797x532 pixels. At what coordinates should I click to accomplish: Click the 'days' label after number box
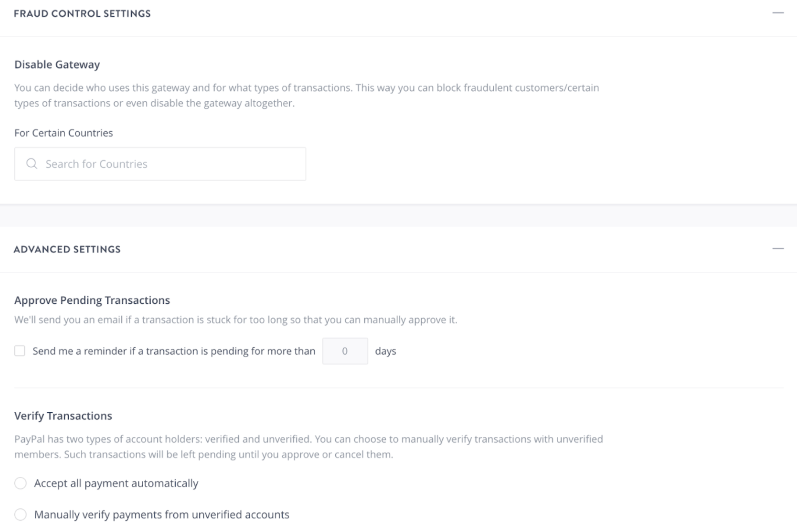[385, 351]
